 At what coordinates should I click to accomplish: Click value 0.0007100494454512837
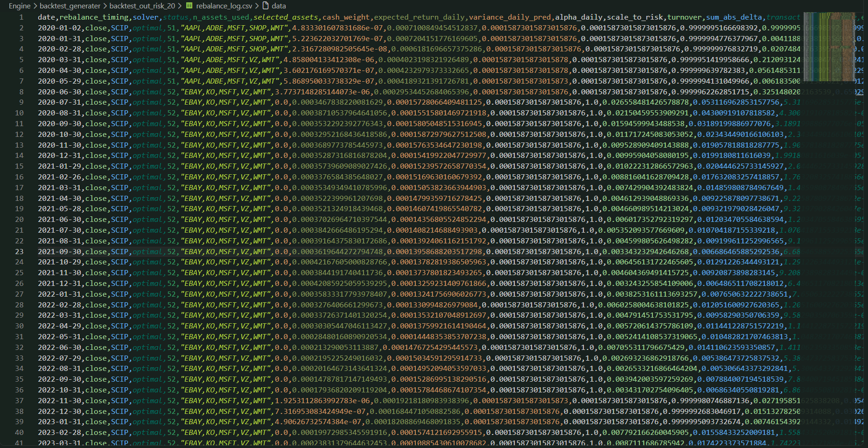(432, 28)
